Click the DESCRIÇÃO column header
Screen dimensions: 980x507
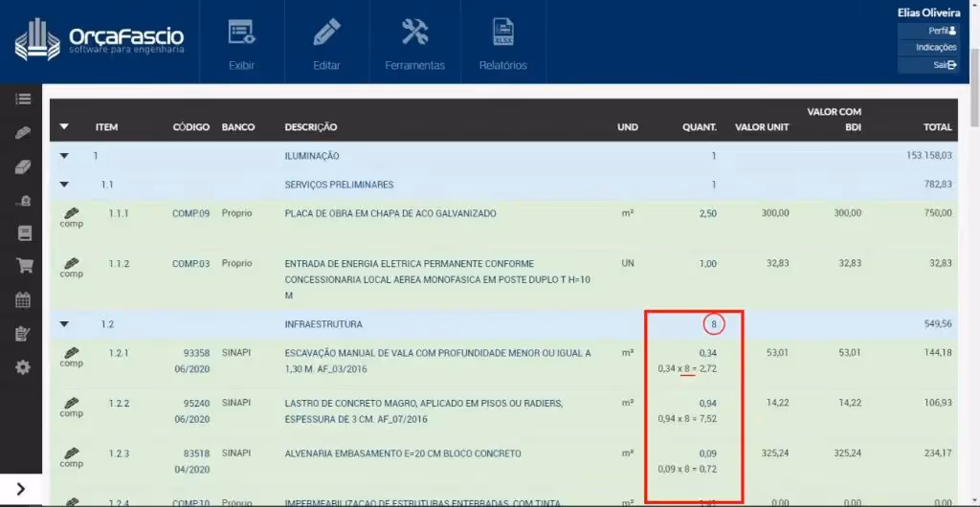pos(311,127)
